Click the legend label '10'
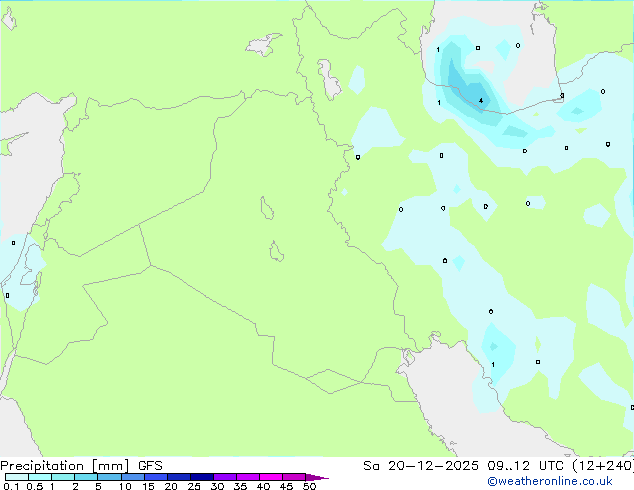This screenshot has width=634, height=490. click(x=125, y=486)
